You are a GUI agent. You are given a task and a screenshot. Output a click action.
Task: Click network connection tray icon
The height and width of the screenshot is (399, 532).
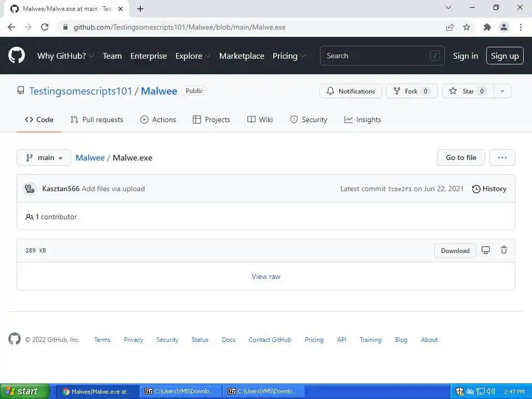[x=481, y=391]
